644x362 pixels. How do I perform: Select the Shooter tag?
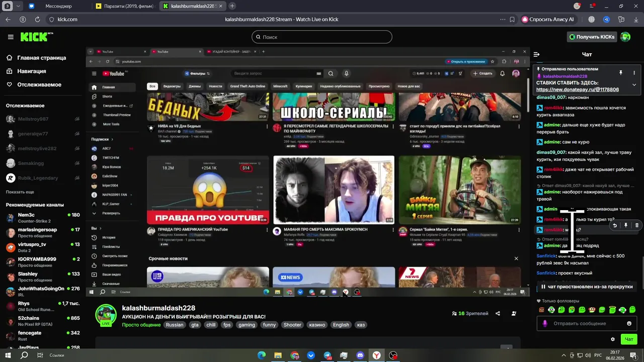(x=292, y=325)
